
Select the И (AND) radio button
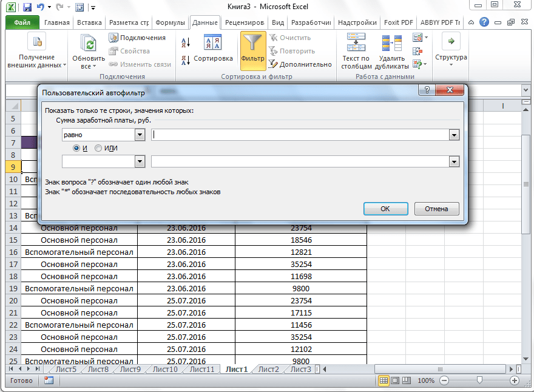point(76,148)
